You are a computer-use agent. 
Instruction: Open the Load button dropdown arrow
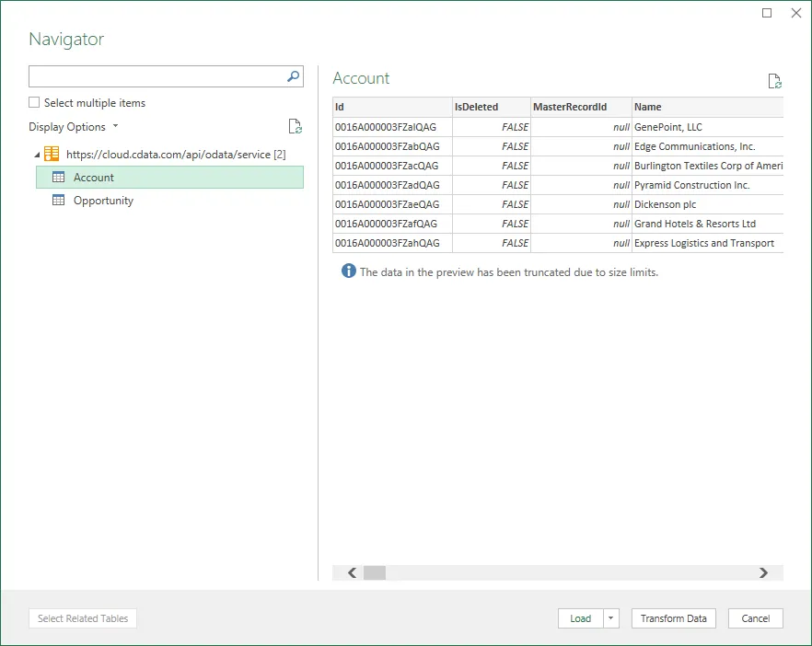[612, 618]
